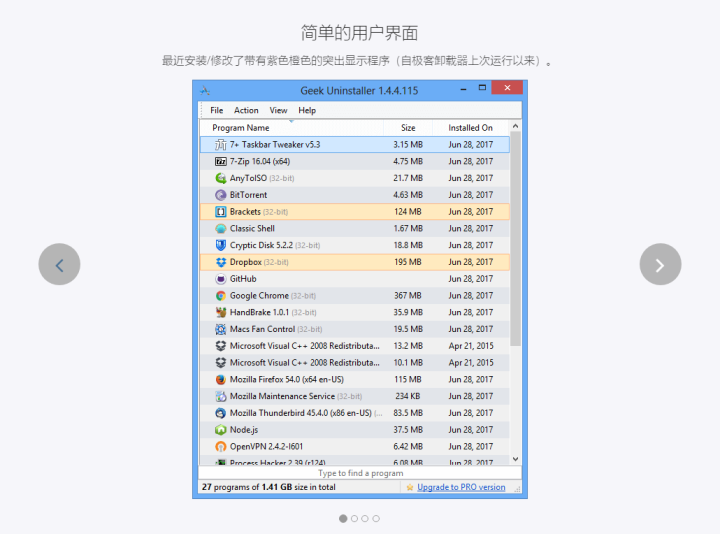The height and width of the screenshot is (534, 720).
Task: Click the 234 KB size cell
Action: pyautogui.click(x=408, y=396)
